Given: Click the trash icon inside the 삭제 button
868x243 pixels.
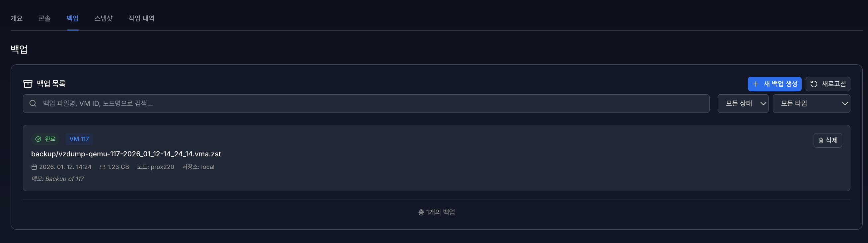Looking at the screenshot, I should pos(820,140).
